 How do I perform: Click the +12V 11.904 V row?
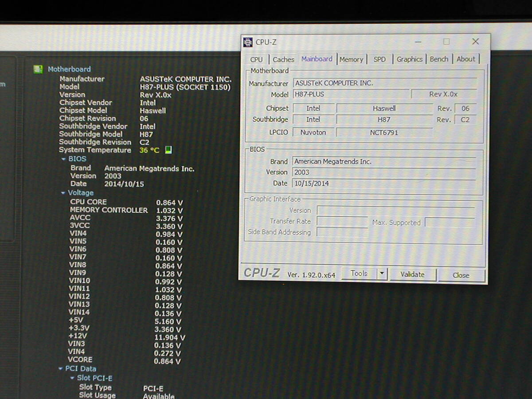click(x=126, y=337)
